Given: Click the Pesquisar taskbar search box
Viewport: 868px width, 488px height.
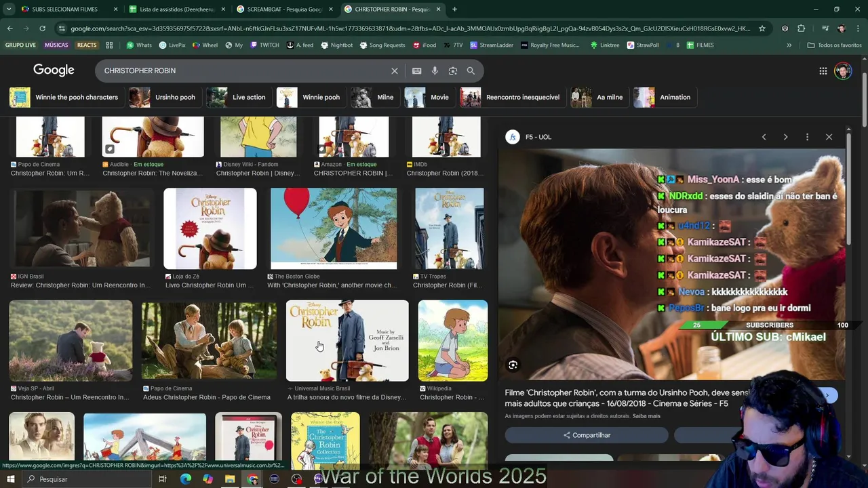Looking at the screenshot, I should (x=88, y=479).
